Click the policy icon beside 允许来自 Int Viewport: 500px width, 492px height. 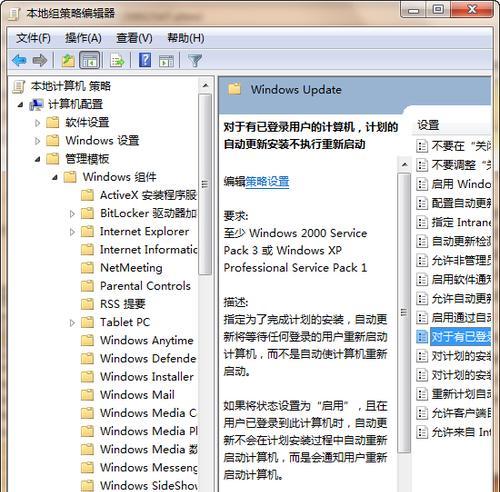tap(422, 433)
